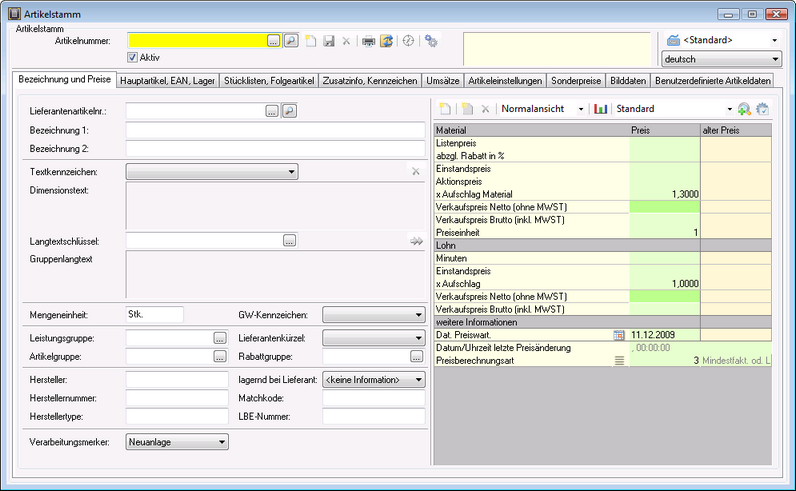
Task: Open Artikelgruppe lookup button
Action: click(x=220, y=356)
